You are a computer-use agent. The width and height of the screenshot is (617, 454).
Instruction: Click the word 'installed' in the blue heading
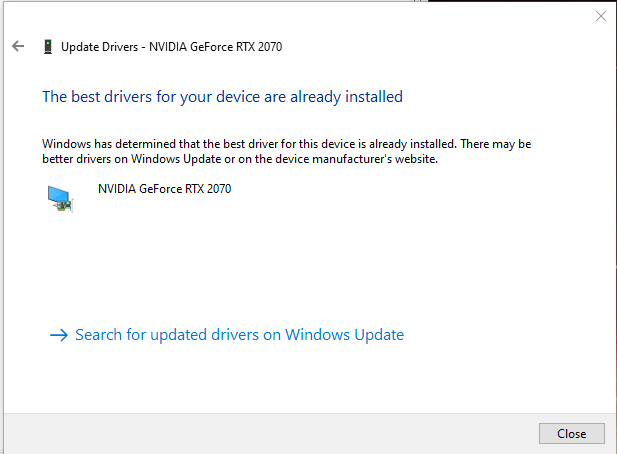tap(374, 97)
